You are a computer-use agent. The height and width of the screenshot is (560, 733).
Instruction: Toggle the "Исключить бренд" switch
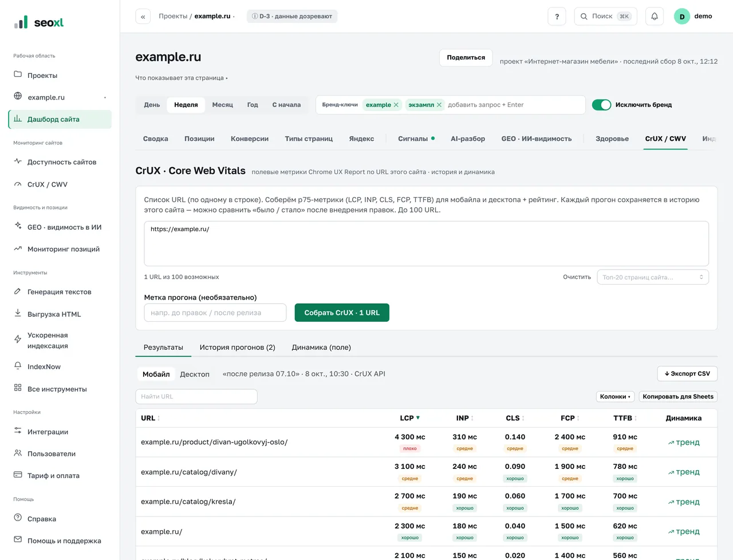coord(601,105)
